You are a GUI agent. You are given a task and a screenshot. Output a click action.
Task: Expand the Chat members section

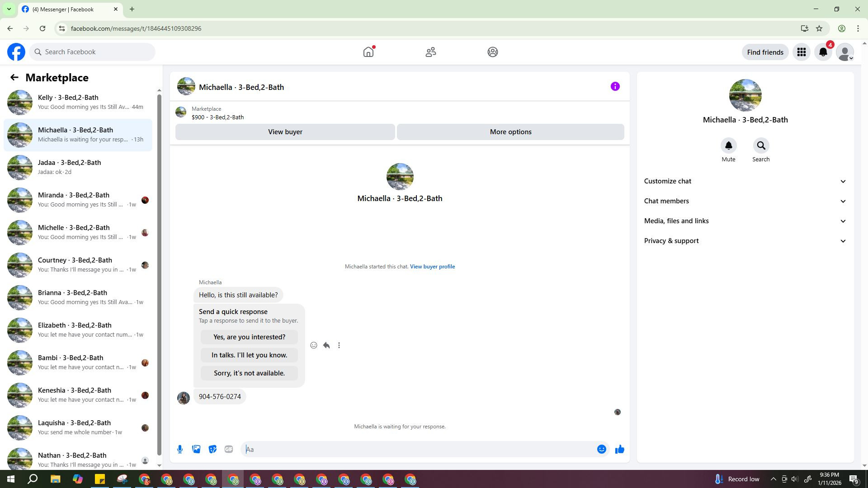tap(745, 201)
